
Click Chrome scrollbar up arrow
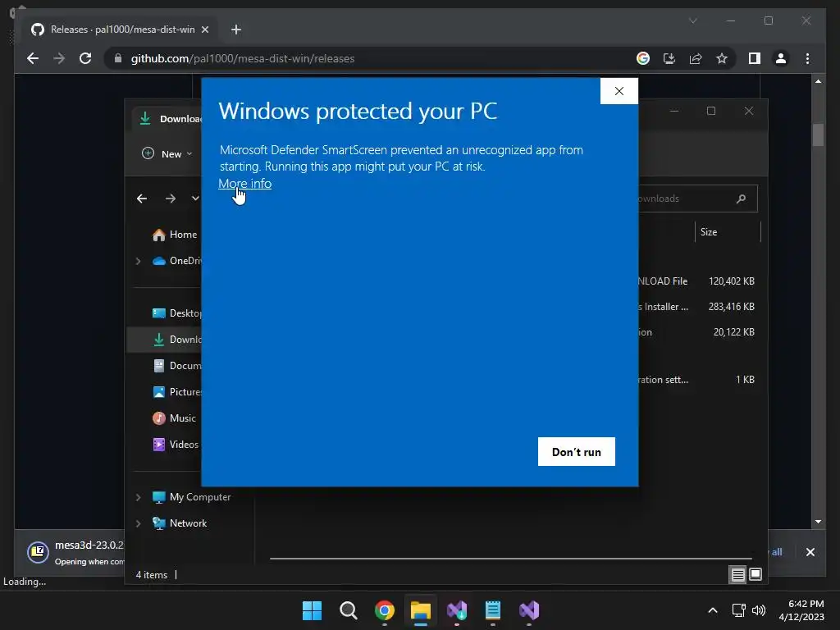point(818,81)
